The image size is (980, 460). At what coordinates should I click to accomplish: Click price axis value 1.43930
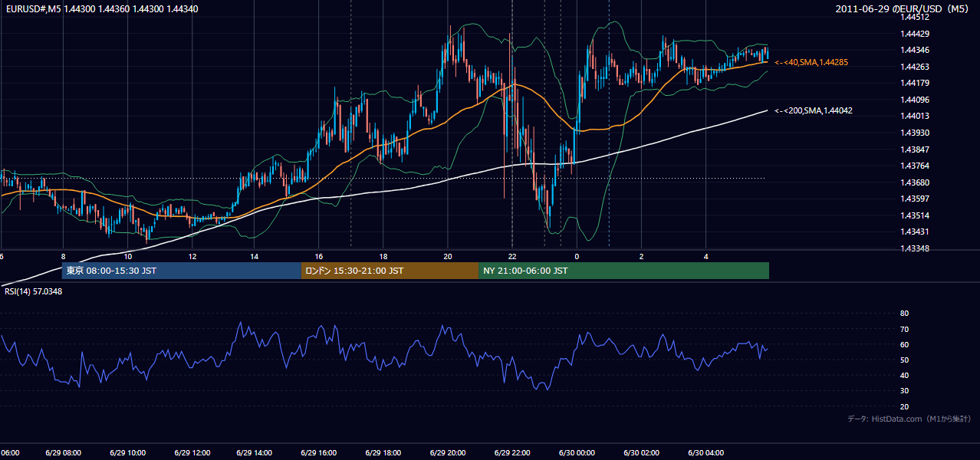click(x=915, y=133)
